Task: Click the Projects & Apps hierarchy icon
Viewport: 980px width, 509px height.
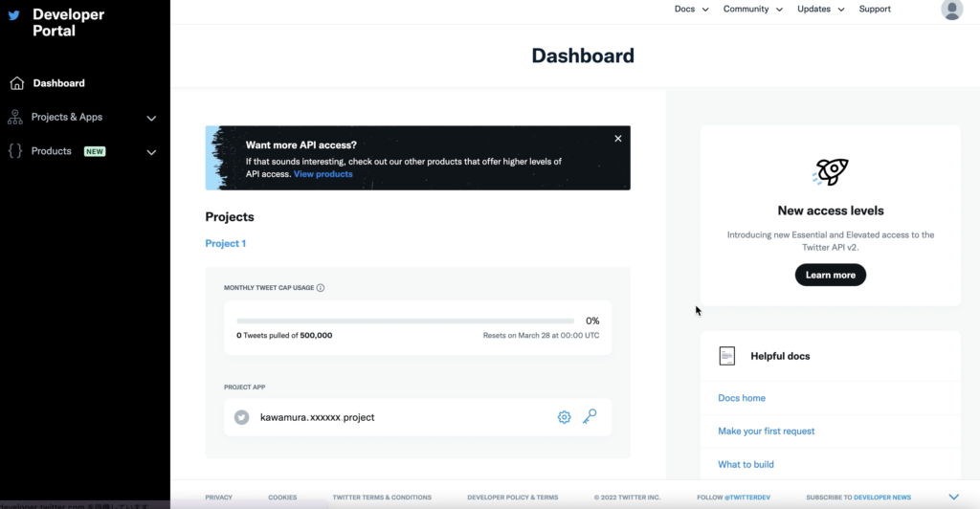Action: click(15, 117)
